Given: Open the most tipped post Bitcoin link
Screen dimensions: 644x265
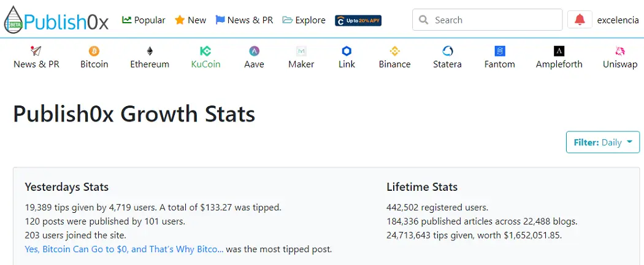Looking at the screenshot, I should (124, 249).
